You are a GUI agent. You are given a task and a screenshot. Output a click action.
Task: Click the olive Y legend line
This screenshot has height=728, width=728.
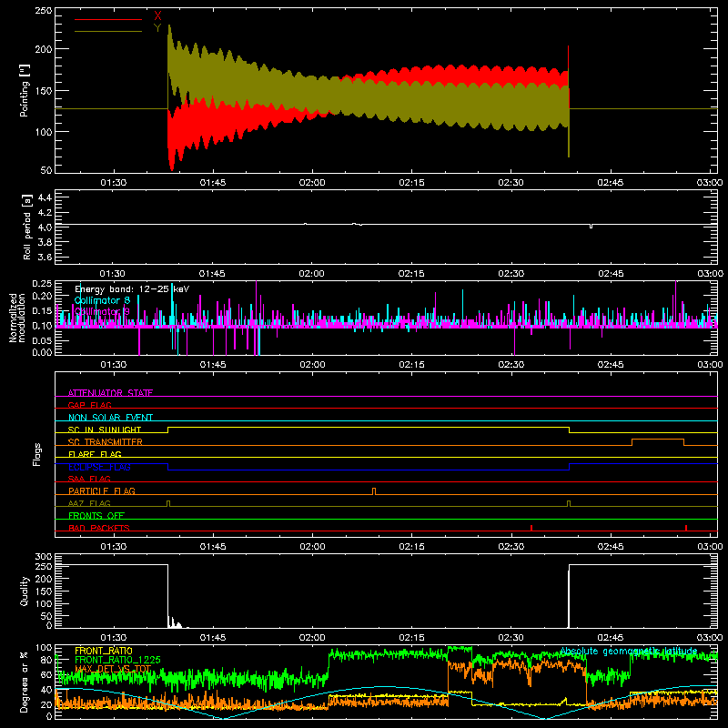[108, 31]
